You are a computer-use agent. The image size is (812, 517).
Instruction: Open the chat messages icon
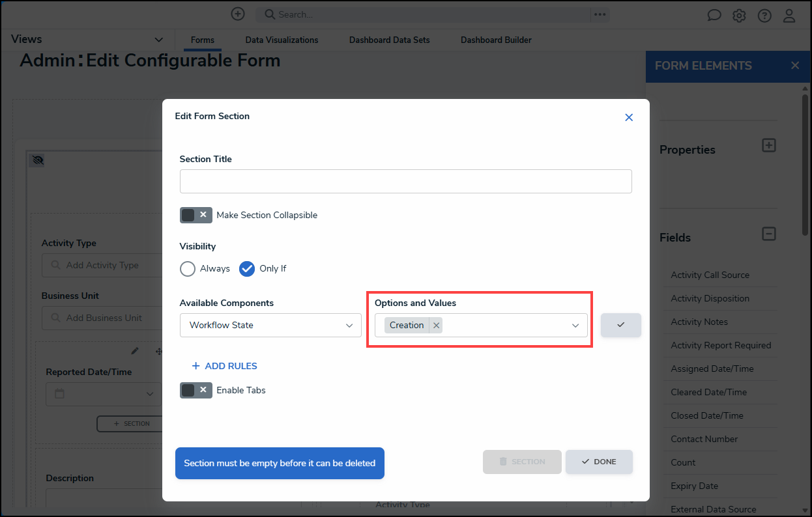(714, 16)
